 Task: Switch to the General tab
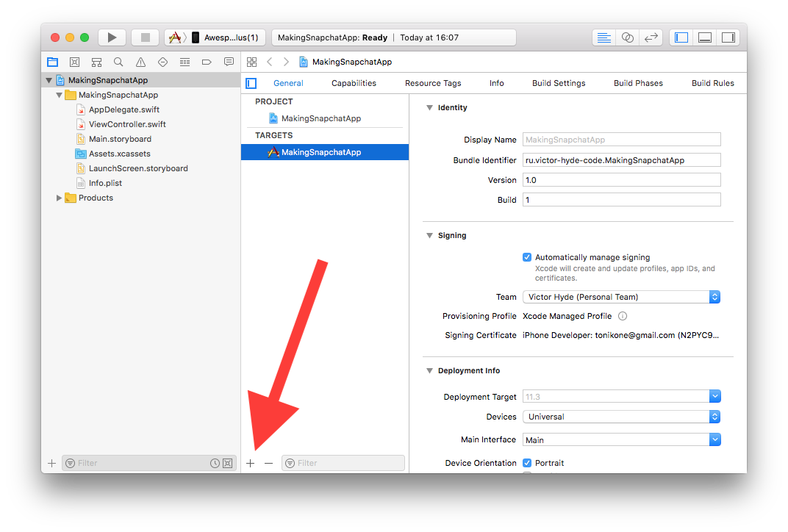coord(288,83)
